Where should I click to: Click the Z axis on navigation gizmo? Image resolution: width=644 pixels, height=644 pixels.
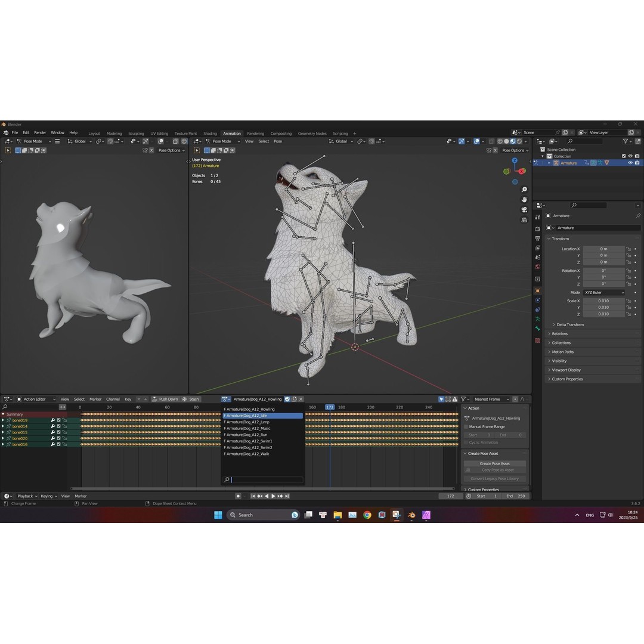pyautogui.click(x=515, y=160)
